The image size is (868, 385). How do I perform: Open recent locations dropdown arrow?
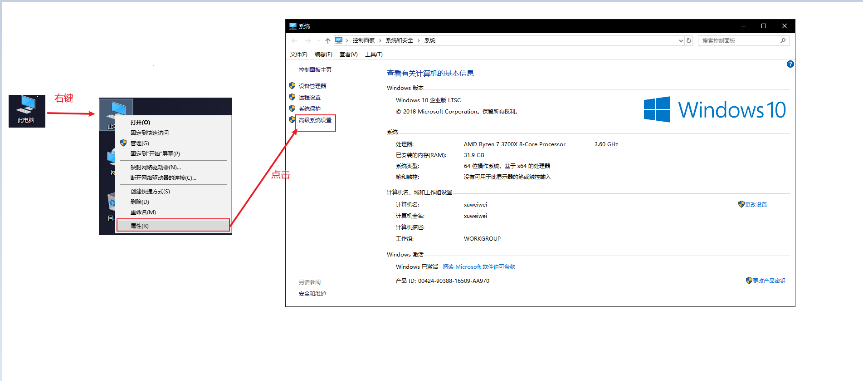(318, 40)
